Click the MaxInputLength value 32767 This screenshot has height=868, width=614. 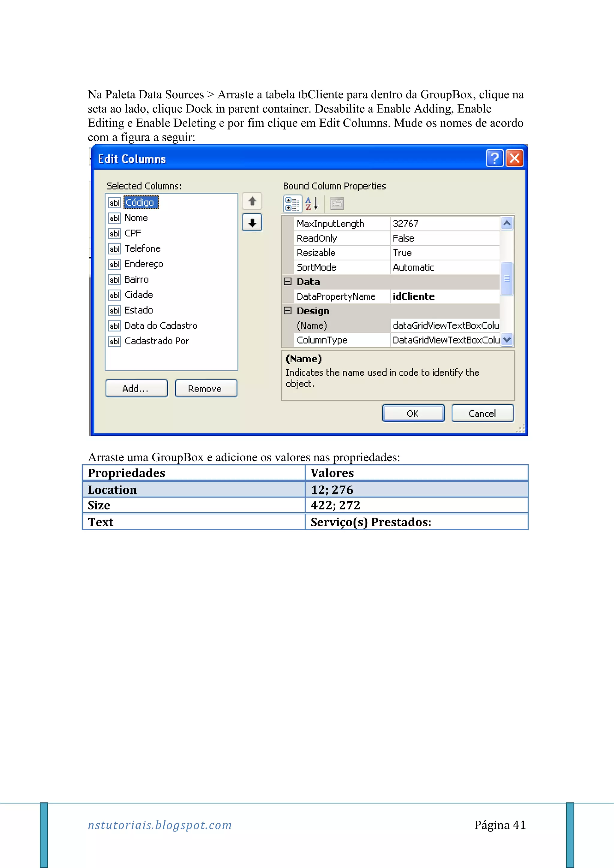(445, 224)
